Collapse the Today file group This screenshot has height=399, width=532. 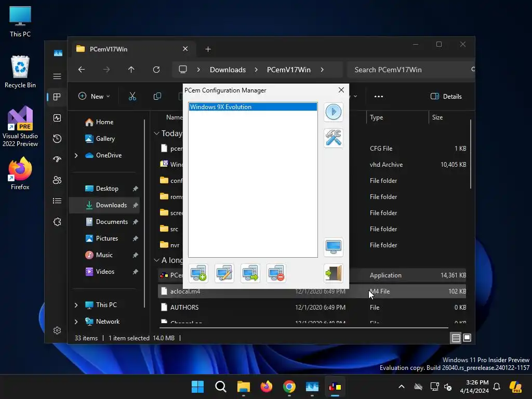coord(156,134)
